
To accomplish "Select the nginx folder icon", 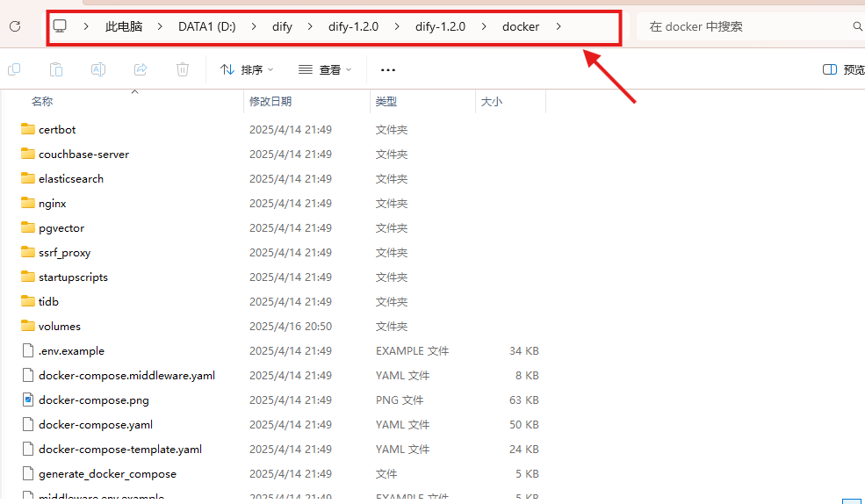I will click(27, 203).
